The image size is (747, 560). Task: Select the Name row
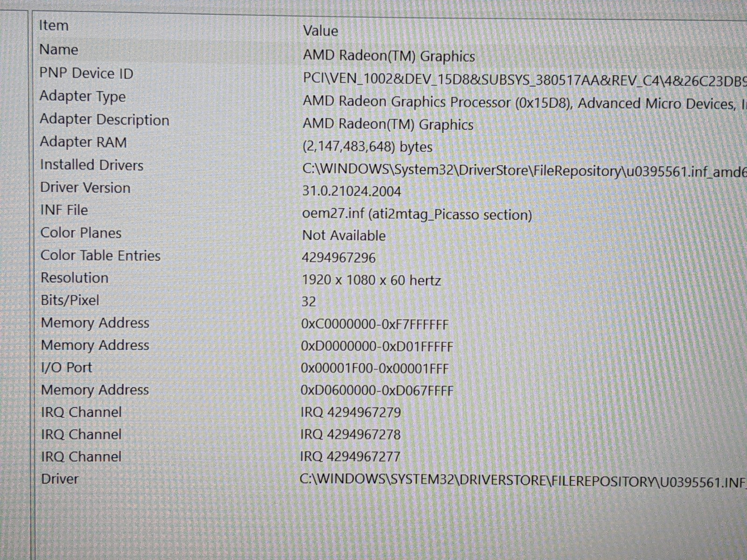tap(59, 49)
